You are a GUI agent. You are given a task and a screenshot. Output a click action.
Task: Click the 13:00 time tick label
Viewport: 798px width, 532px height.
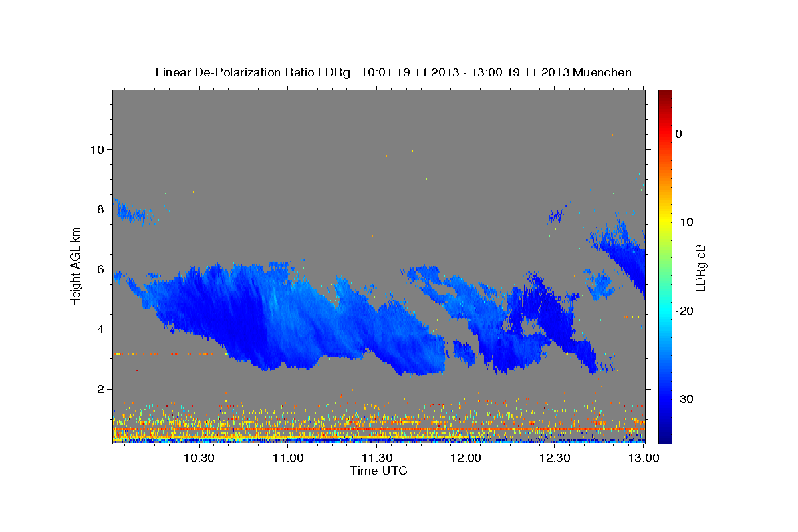pyautogui.click(x=644, y=458)
